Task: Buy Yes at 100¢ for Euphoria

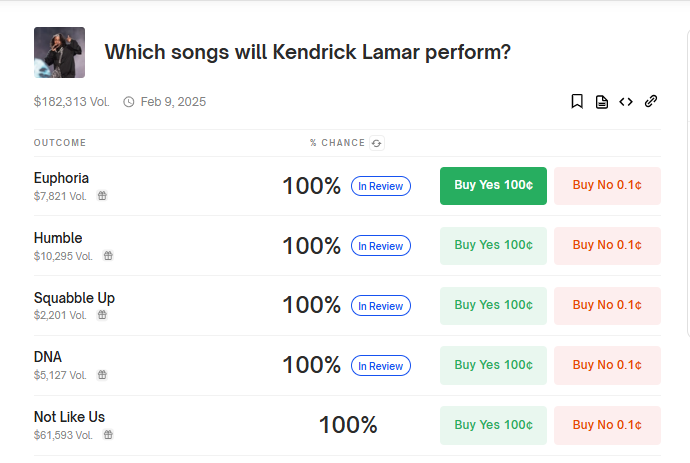Action: click(x=493, y=186)
